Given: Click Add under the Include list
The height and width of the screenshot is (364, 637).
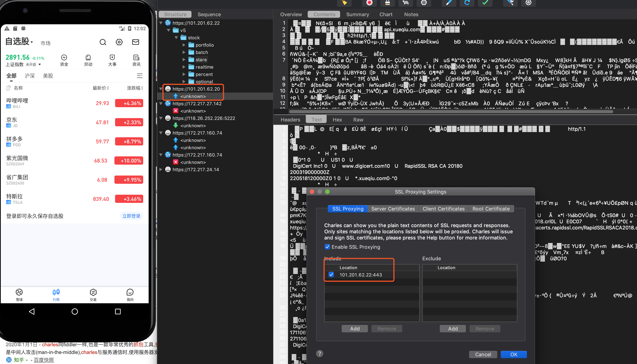Looking at the screenshot, I should click(x=355, y=329).
